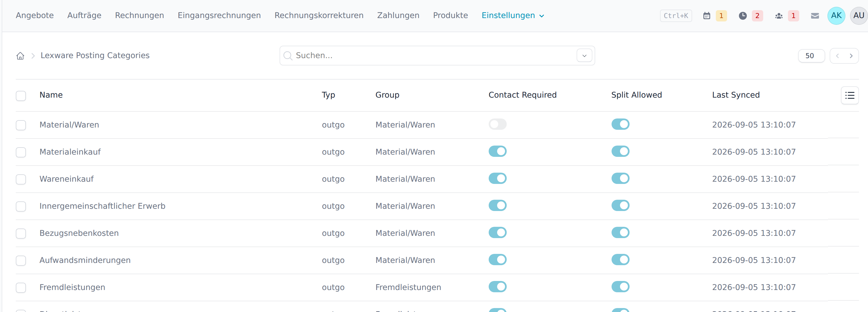Open the Materialeinkauf entry
Screen dimensions: 868x312
70,152
